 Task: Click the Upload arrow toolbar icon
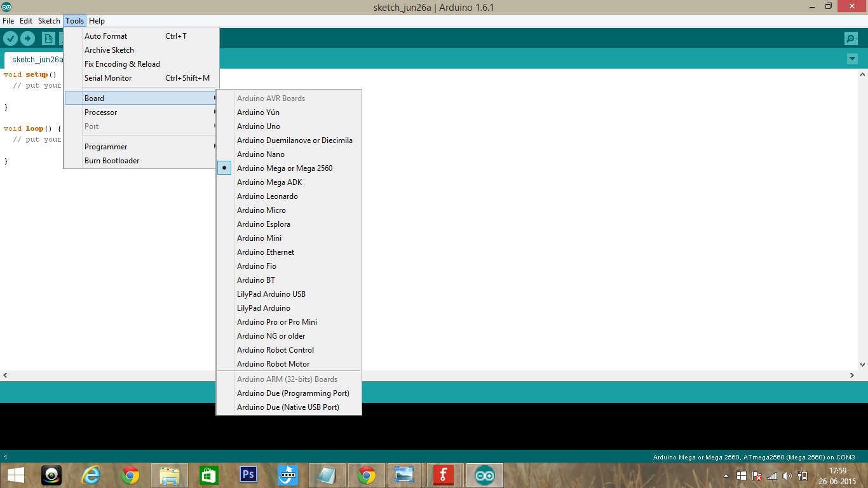click(x=27, y=38)
